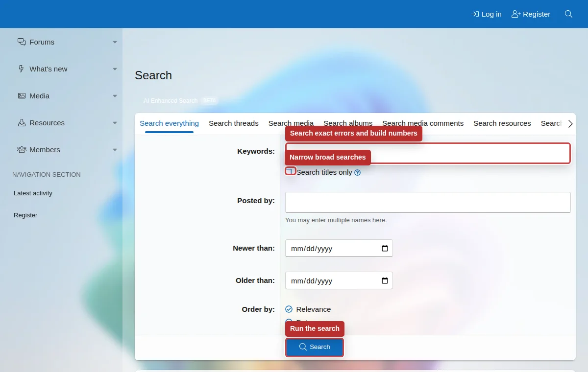Screen dimensions: 588x372
Task: Expand the Members menu arrow
Action: click(x=115, y=150)
